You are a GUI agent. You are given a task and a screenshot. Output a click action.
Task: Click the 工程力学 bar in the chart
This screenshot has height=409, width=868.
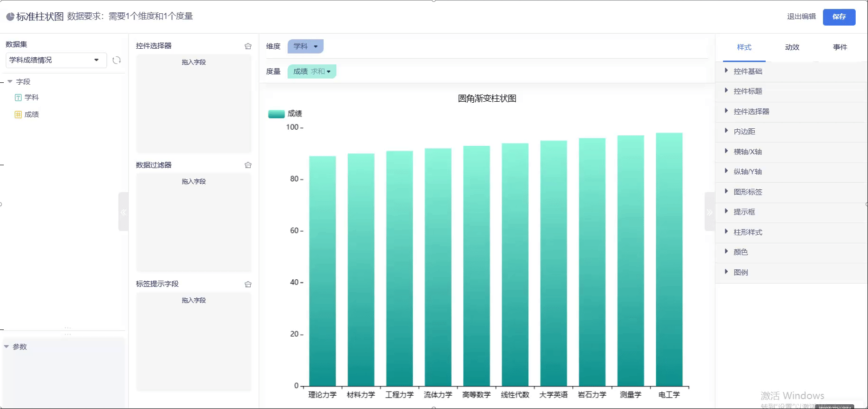(399, 268)
